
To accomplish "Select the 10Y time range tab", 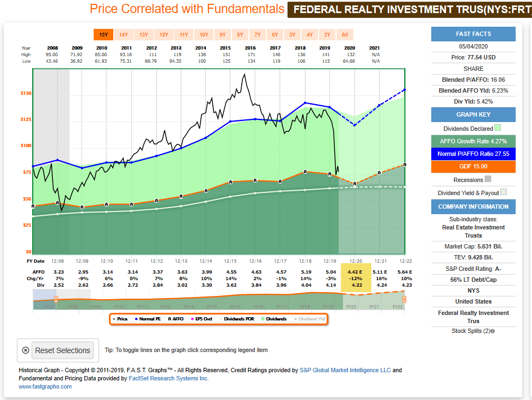I will 204,35.
